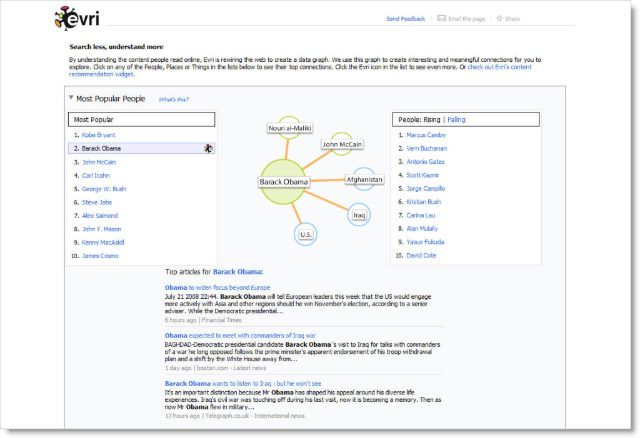Select Kristian Bush in Rising list
640x438 pixels.
424,202
